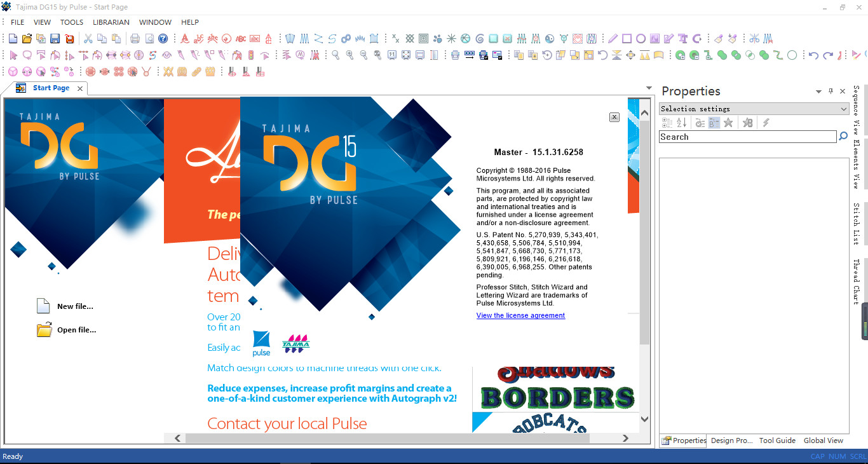The height and width of the screenshot is (464, 868).
Task: Click the Zoom Out minus magnifier
Action: click(363, 55)
